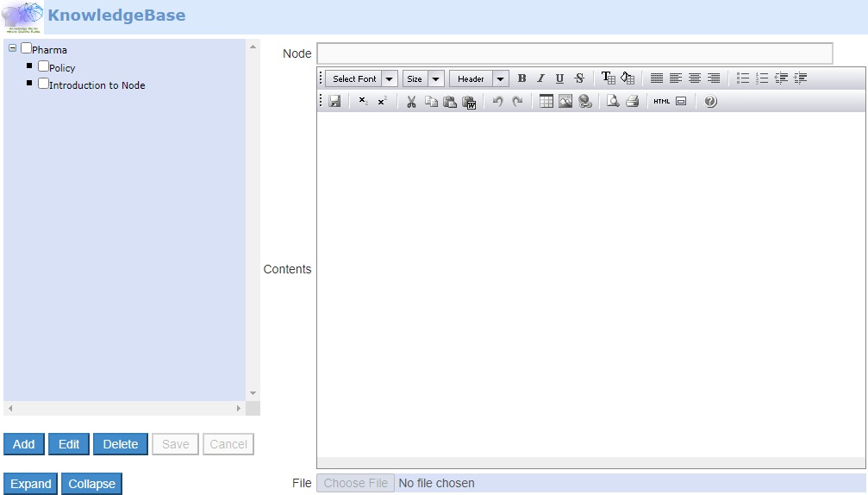Select the Introduction to Node checkbox
The image size is (868, 495).
(43, 84)
